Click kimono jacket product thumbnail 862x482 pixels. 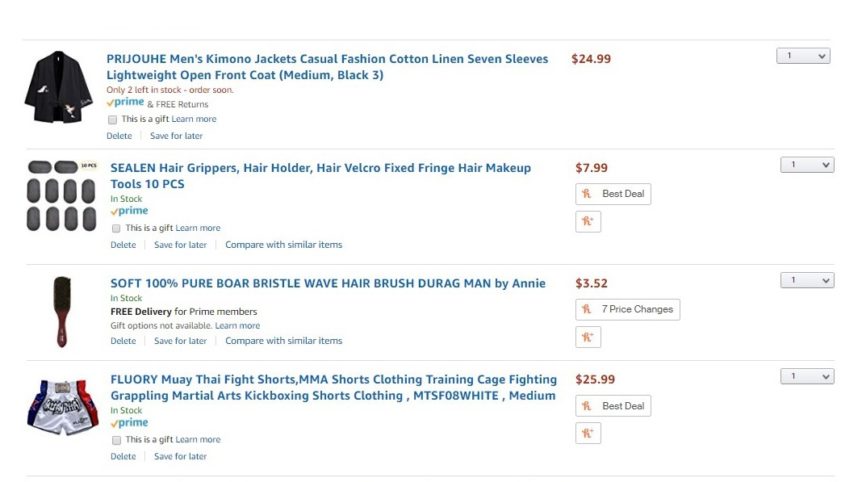[59, 87]
